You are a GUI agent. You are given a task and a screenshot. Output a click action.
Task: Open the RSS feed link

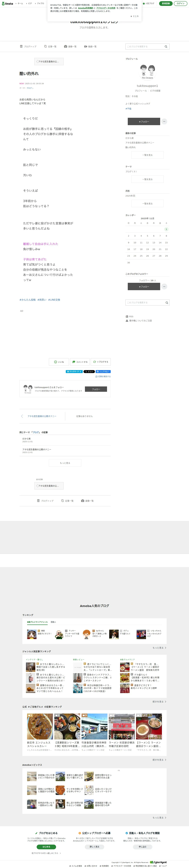(x=129, y=316)
